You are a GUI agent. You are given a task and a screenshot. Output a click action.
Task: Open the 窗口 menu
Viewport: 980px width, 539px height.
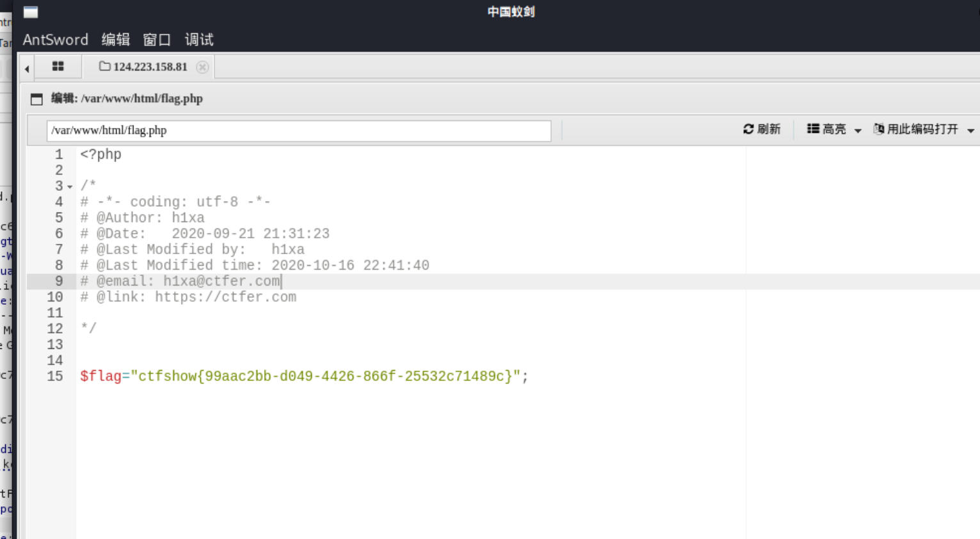157,40
